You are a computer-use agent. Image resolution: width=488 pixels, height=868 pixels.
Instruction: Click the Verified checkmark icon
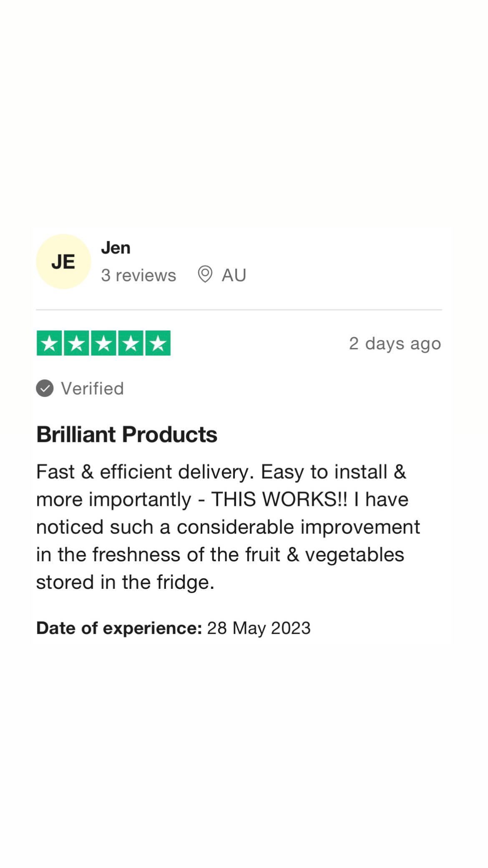(45, 388)
